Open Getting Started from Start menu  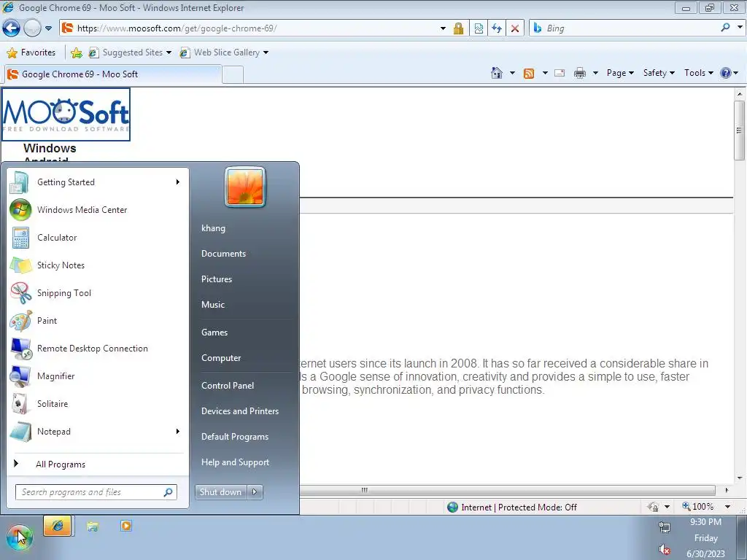tap(98, 182)
